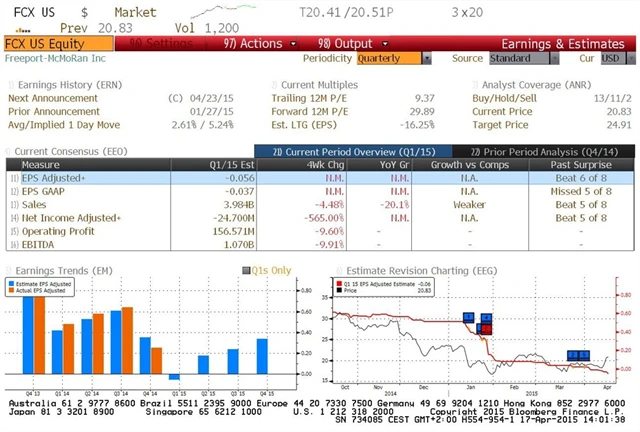Open Earnings Trends (EM) section
This screenshot has width=640, height=432.
click(x=60, y=271)
